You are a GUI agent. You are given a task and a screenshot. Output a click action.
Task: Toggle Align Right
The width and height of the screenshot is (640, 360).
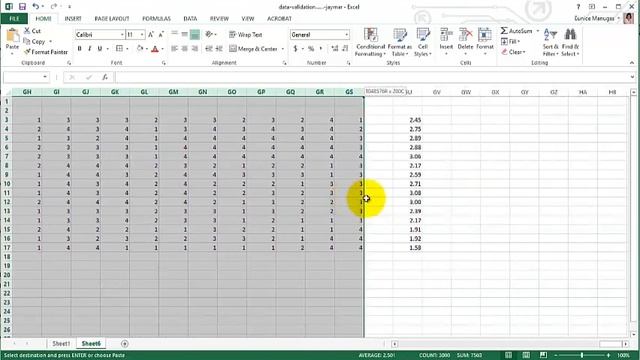tap(195, 49)
